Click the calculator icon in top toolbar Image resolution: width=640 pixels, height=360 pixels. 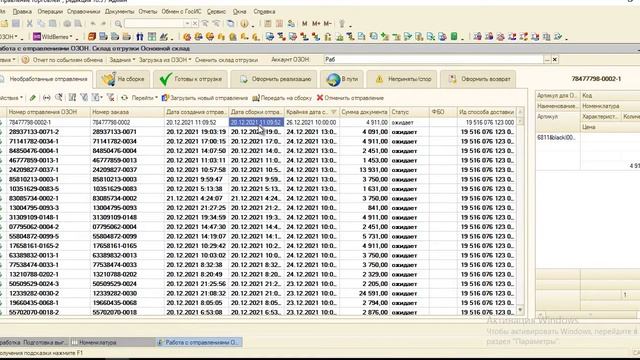point(268,24)
